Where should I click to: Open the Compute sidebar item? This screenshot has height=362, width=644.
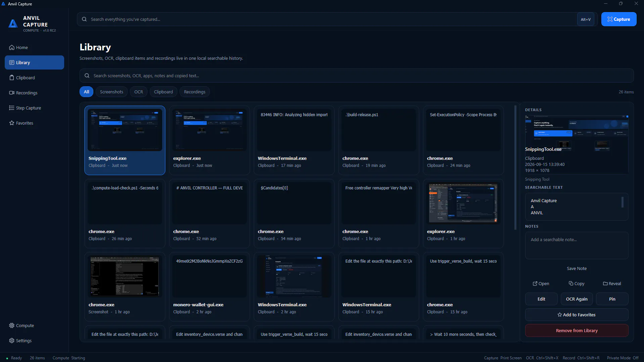click(34, 325)
